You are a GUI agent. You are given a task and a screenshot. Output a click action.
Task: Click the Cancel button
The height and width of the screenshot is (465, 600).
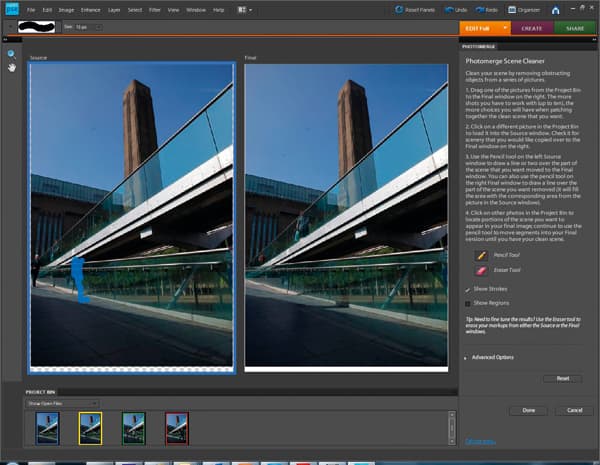pos(574,410)
